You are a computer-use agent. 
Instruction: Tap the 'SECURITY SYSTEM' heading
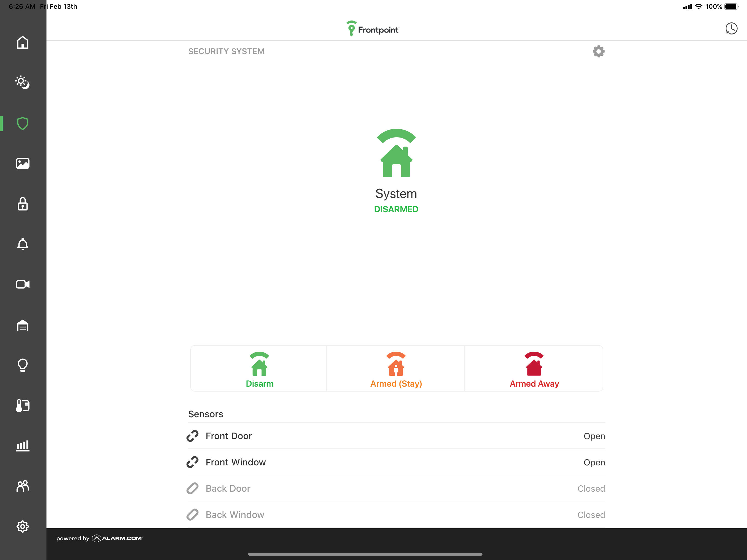[226, 51]
